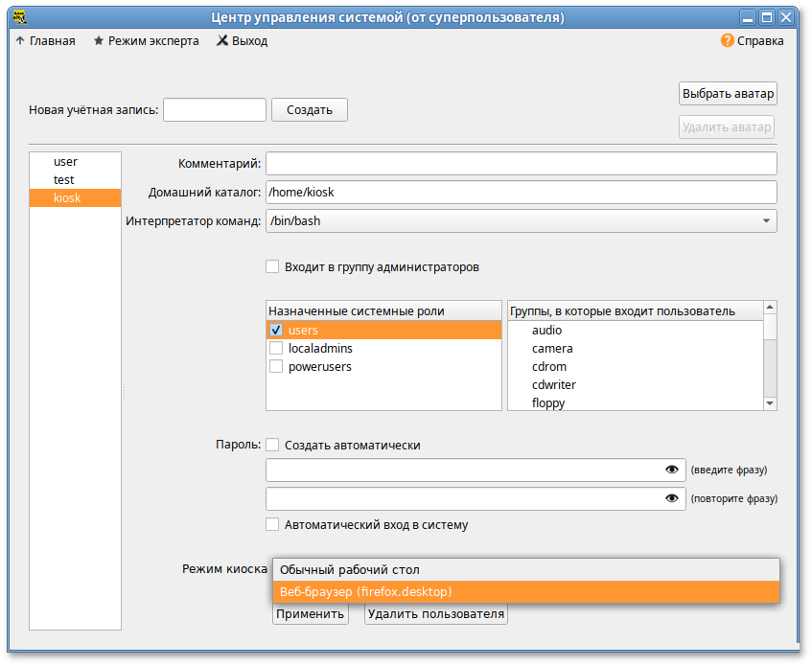This screenshot has width=812, height=666.
Task: Click the Главная up-arrow icon
Action: [x=20, y=41]
